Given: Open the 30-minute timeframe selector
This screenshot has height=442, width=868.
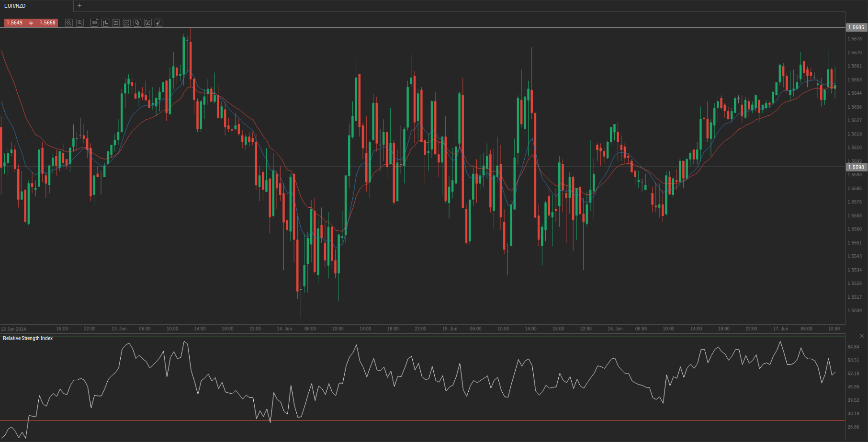Looking at the screenshot, I should pyautogui.click(x=94, y=23).
